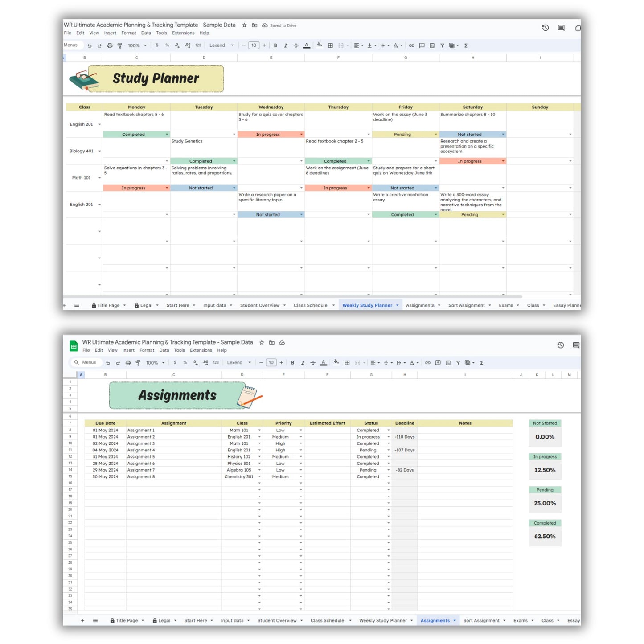Add a new sheet in the Assignments window
The height and width of the screenshot is (644, 644).
82,620
